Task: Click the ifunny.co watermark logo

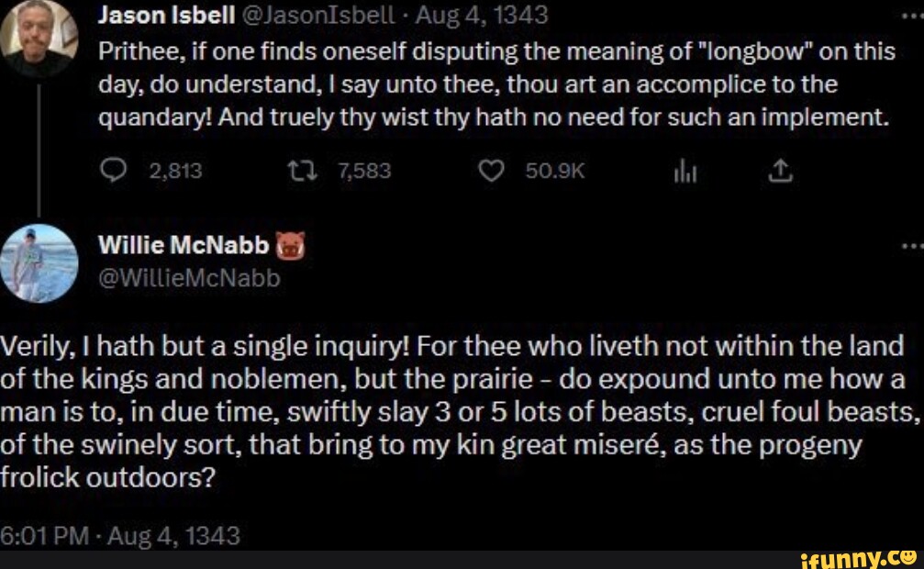Action: point(857,558)
